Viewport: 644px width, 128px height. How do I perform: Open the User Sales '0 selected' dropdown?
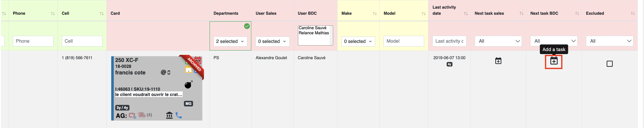pyautogui.click(x=272, y=41)
